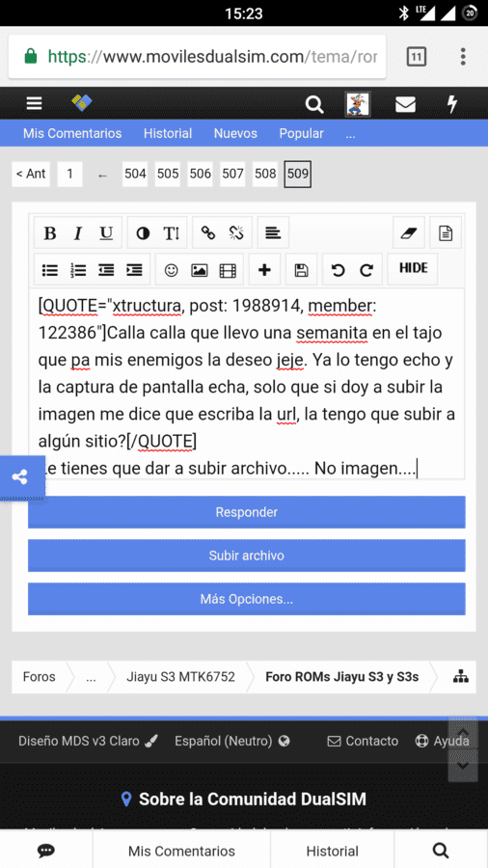
Task: Switch to BB code source view icon
Action: tap(446, 233)
